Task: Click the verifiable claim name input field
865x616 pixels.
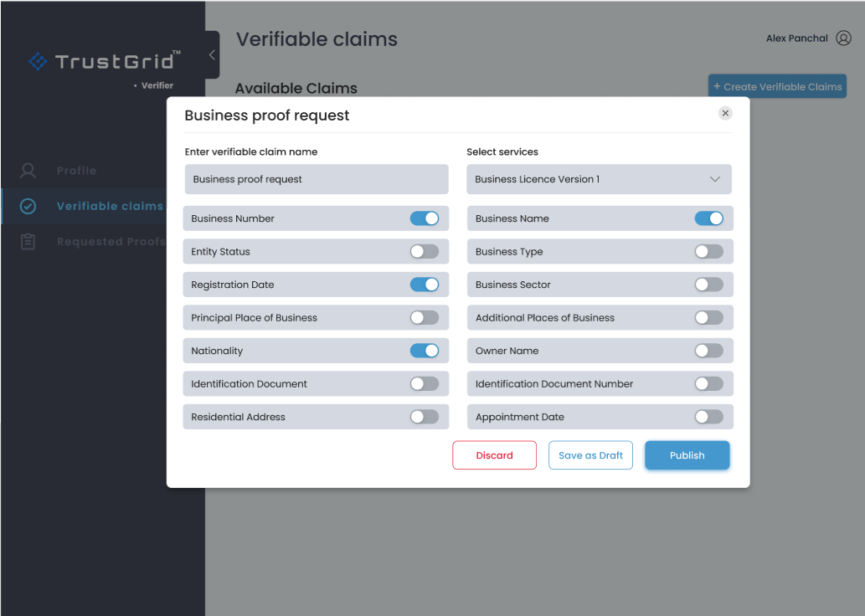Action: tap(317, 179)
